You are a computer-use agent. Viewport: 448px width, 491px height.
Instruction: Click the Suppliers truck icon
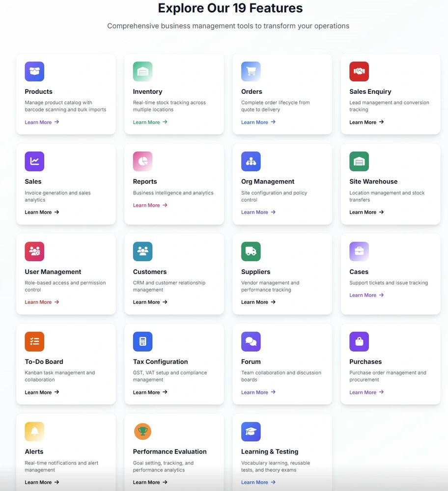[251, 251]
